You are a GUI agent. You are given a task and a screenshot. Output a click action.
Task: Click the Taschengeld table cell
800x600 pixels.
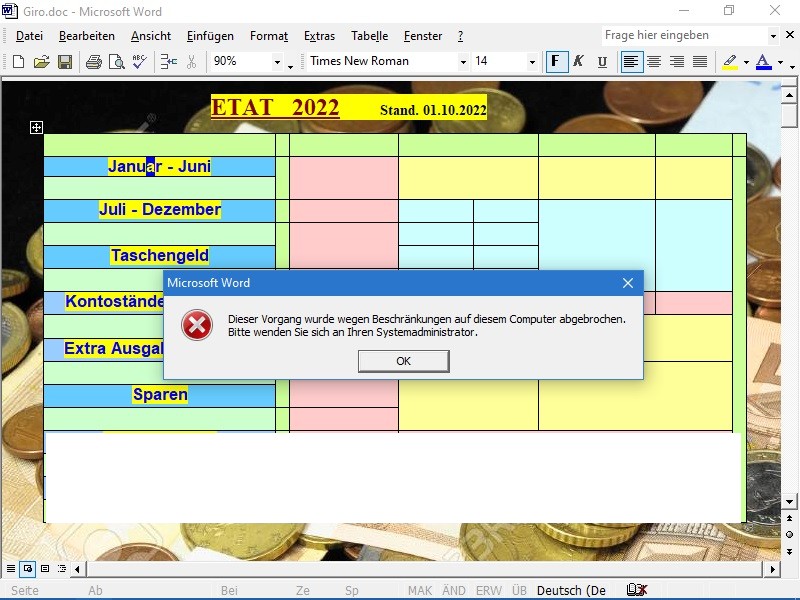(160, 256)
